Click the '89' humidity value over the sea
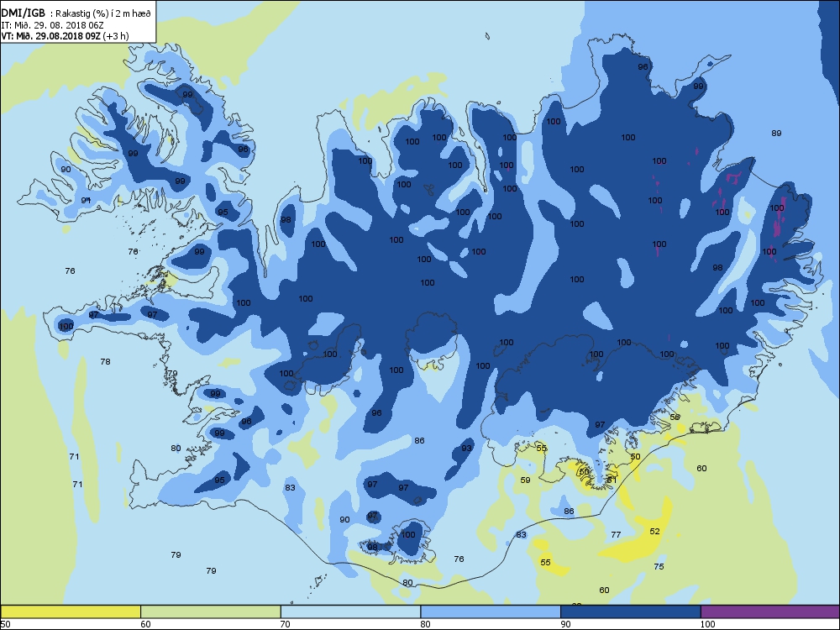 click(x=776, y=133)
